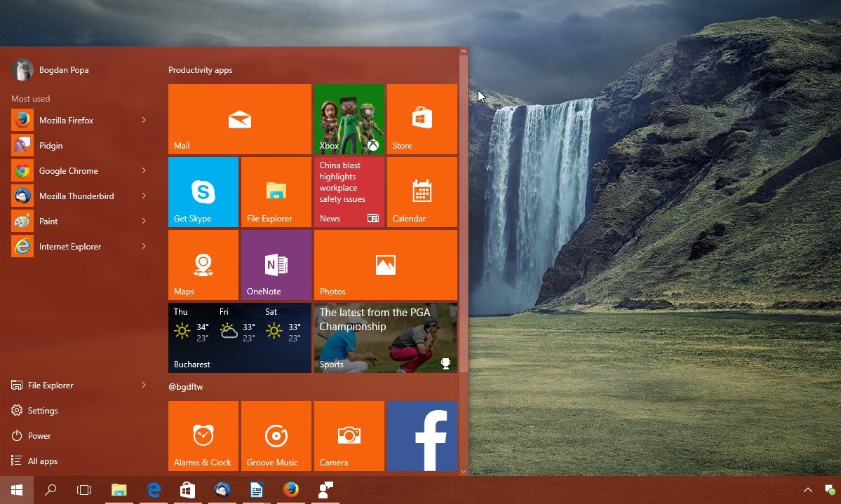Open File Explorer tile

pos(276,192)
